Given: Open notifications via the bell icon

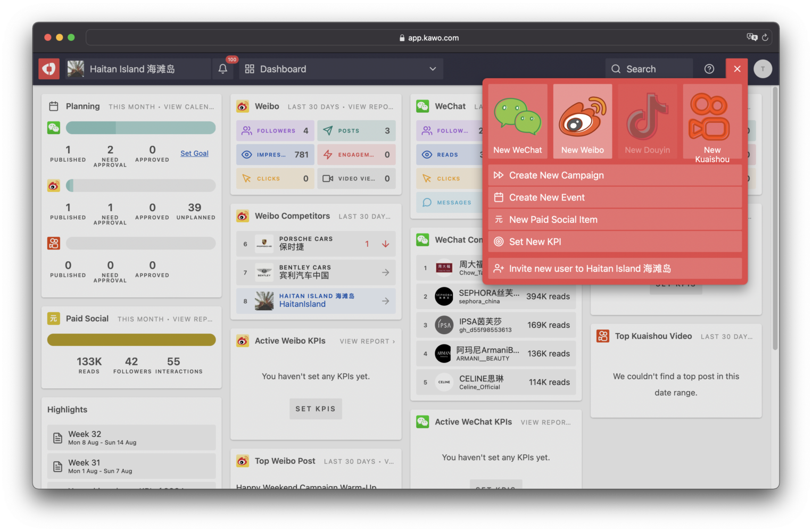Looking at the screenshot, I should tap(222, 69).
